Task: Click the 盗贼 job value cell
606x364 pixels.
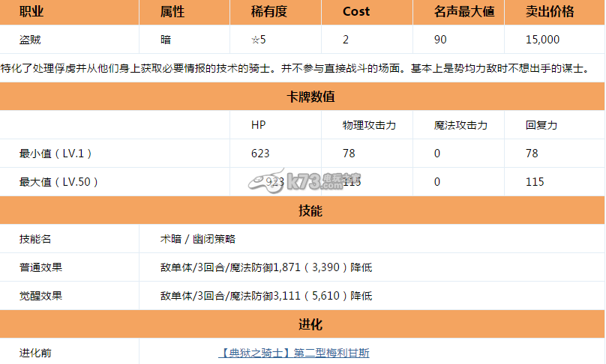Action: (x=31, y=39)
